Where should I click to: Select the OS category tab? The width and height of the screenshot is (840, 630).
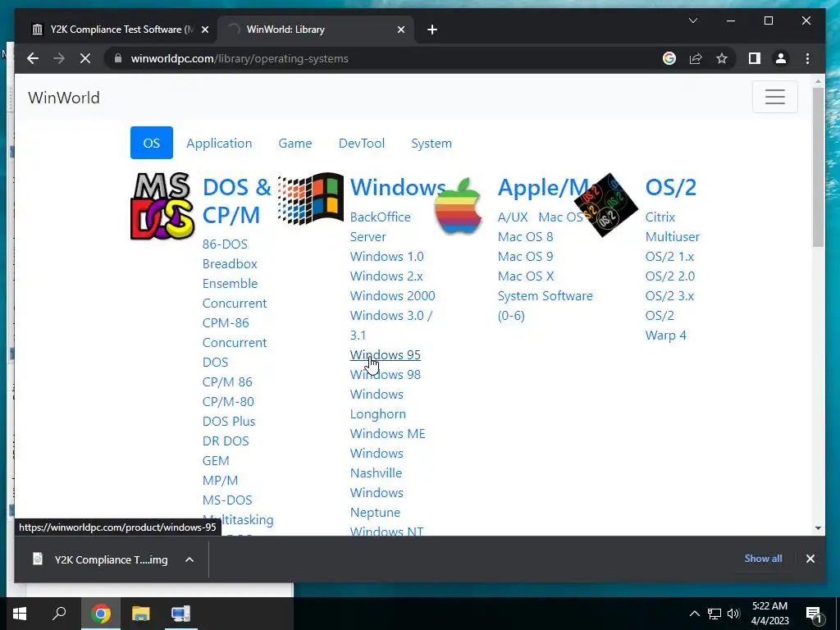pyautogui.click(x=152, y=143)
